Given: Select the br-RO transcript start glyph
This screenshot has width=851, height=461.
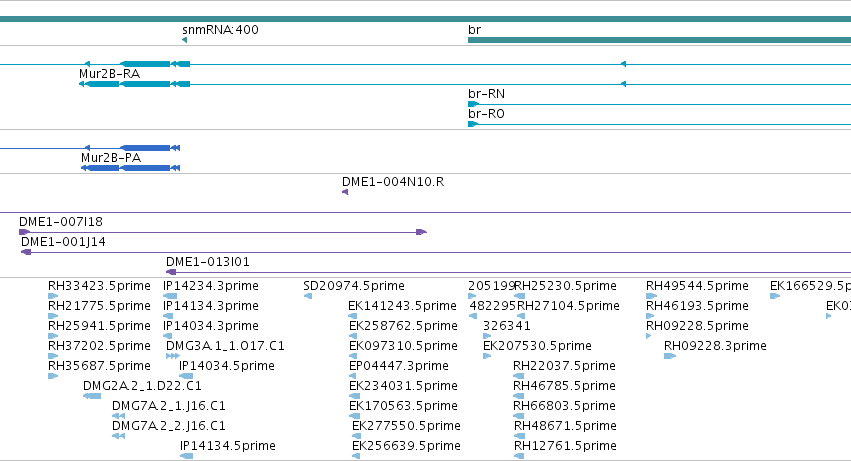Looking at the screenshot, I should pyautogui.click(x=473, y=124).
